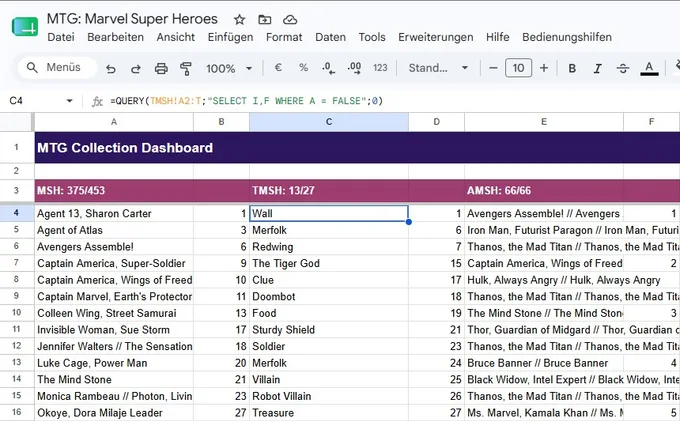Viewport: 680px width, 421px height.
Task: Select the Treasure cell
Action: [329, 413]
